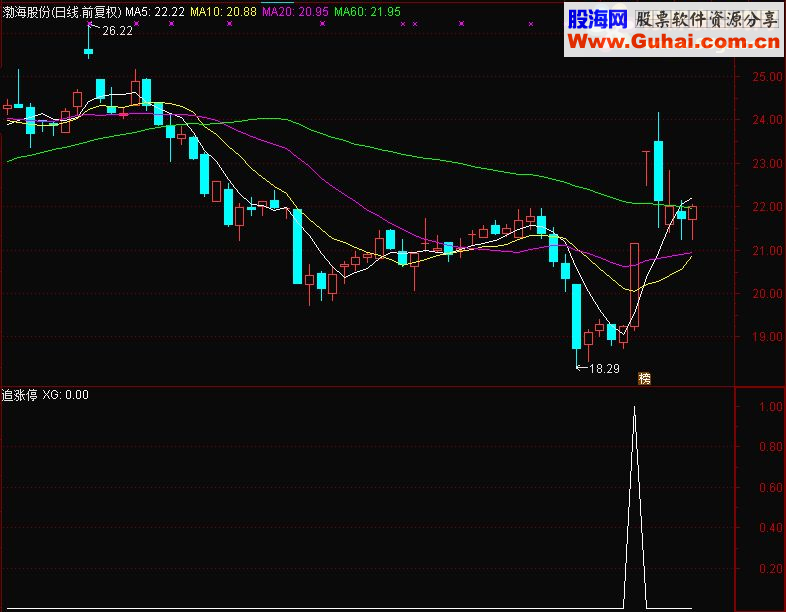Click the 0.40 indicator axis label

(x=771, y=528)
